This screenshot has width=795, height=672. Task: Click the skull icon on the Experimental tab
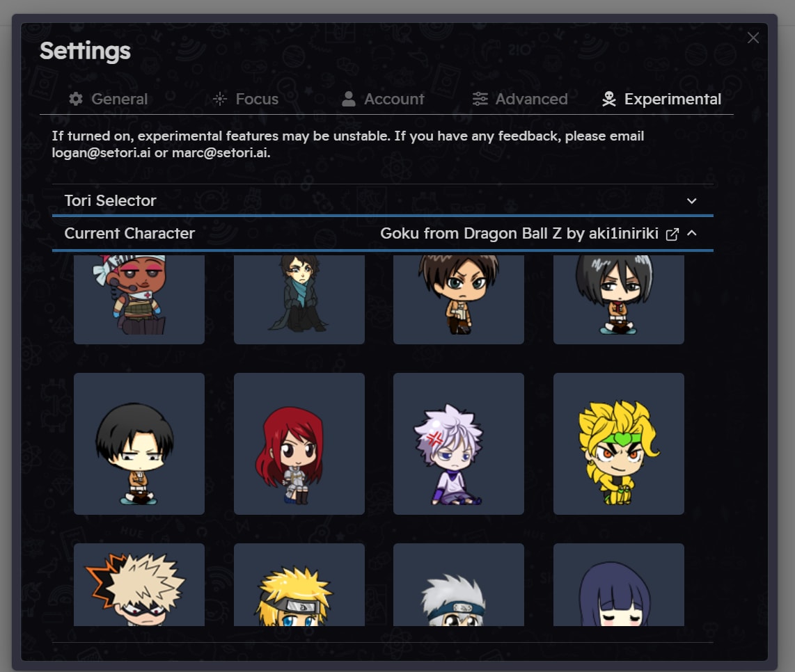point(609,99)
